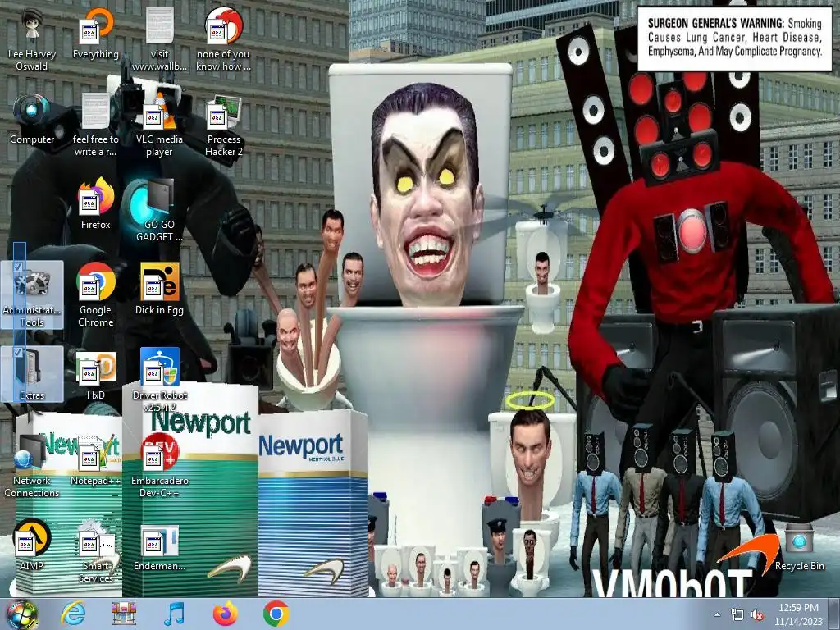840x630 pixels.
Task: Open Network Connections icon
Action: (32, 466)
